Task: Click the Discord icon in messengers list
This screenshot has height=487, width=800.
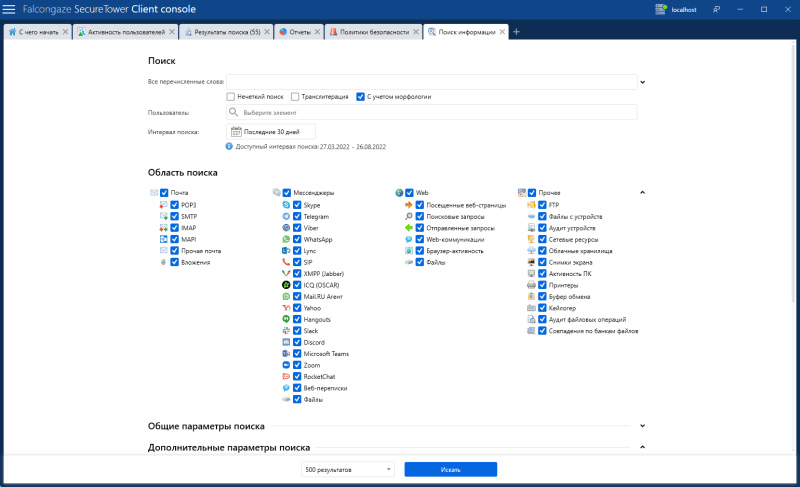Action: tap(285, 342)
